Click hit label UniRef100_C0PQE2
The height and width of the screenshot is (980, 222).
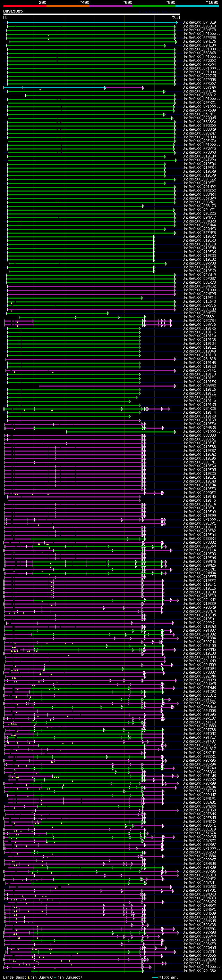coord(199,493)
